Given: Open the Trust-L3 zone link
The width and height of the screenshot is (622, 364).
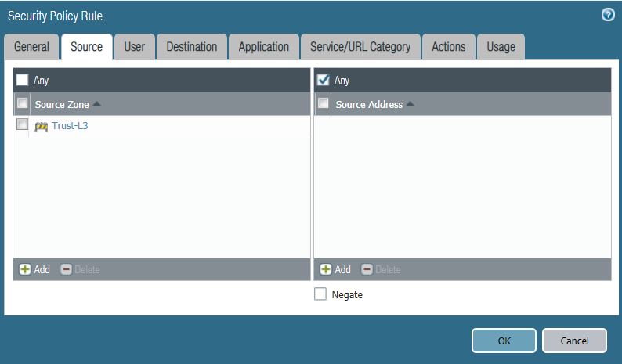Looking at the screenshot, I should click(70, 126).
